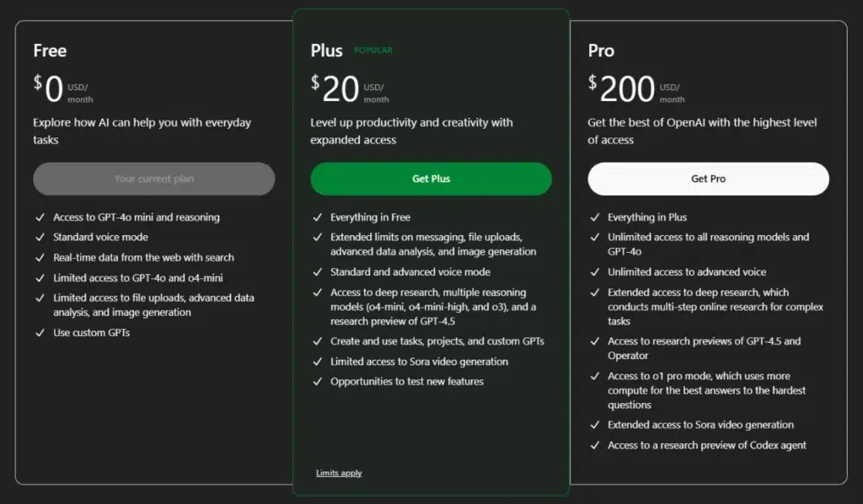
Task: Click checkmark next to Use custom GPTs
Action: click(x=40, y=332)
